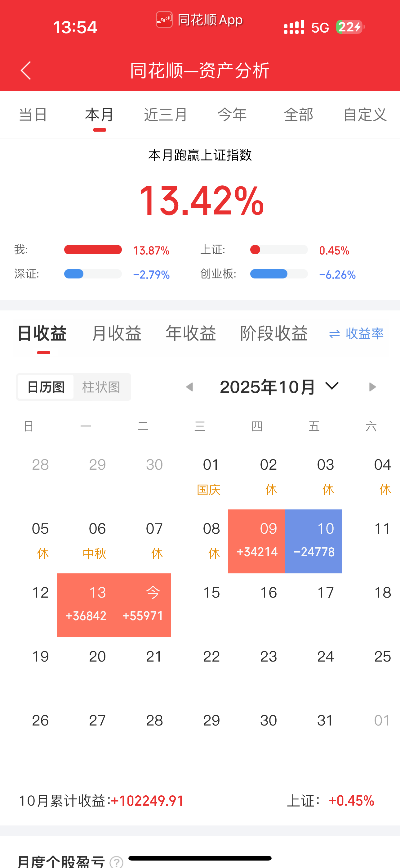Select the 日收益 tab
The image size is (400, 868).
[x=42, y=334]
